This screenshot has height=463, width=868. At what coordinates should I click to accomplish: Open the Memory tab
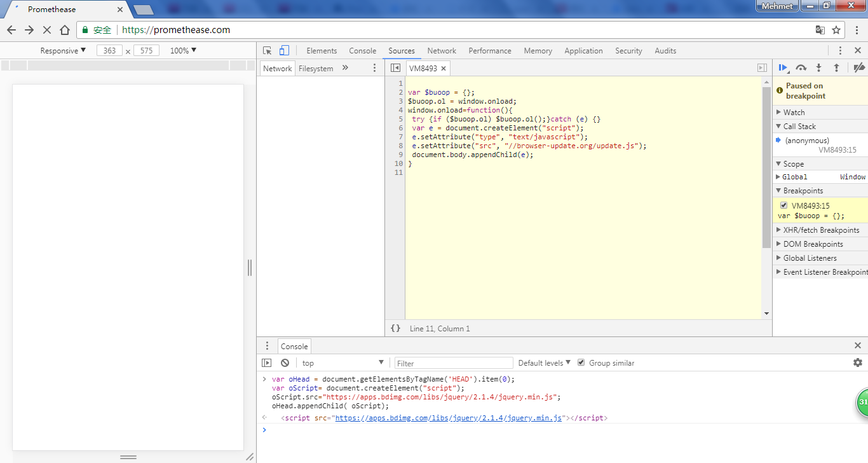538,51
